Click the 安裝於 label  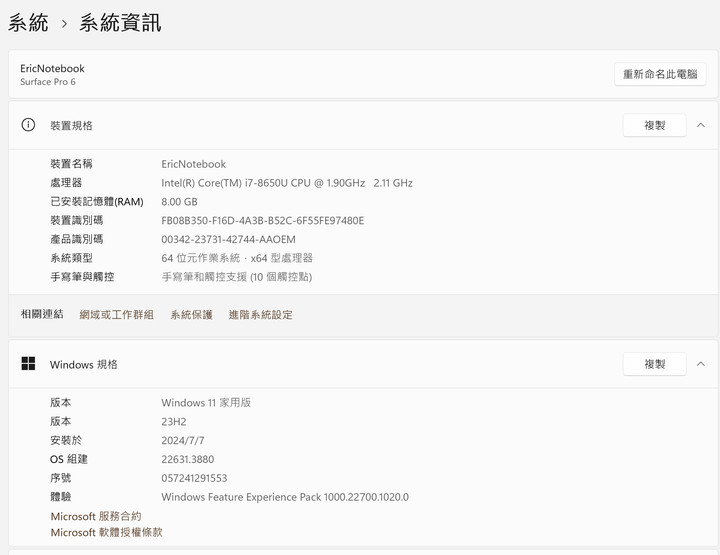pyautogui.click(x=66, y=440)
